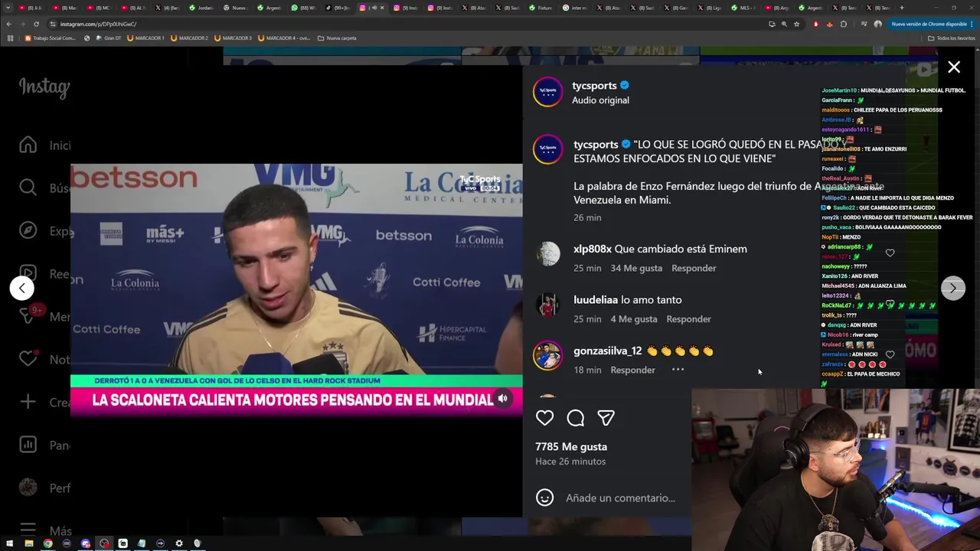Image resolution: width=980 pixels, height=551 pixels.
Task: Open the Profile avatar in sidebar
Action: tap(28, 487)
